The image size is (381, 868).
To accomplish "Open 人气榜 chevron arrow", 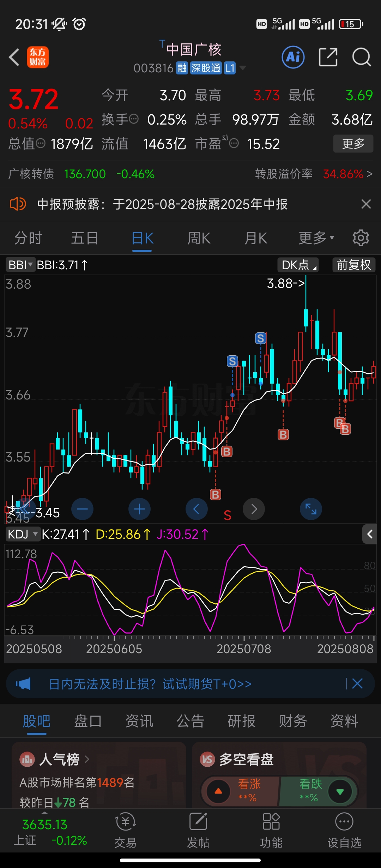I will [x=87, y=759].
